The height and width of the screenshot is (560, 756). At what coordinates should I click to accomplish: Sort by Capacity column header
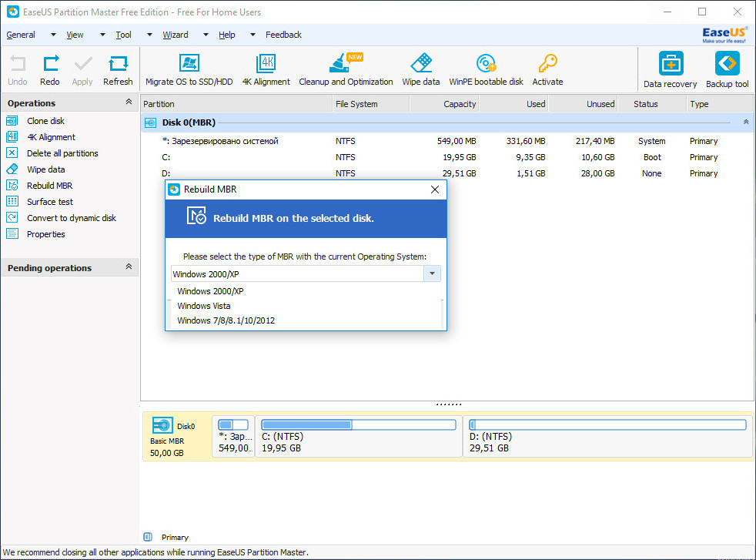444,104
